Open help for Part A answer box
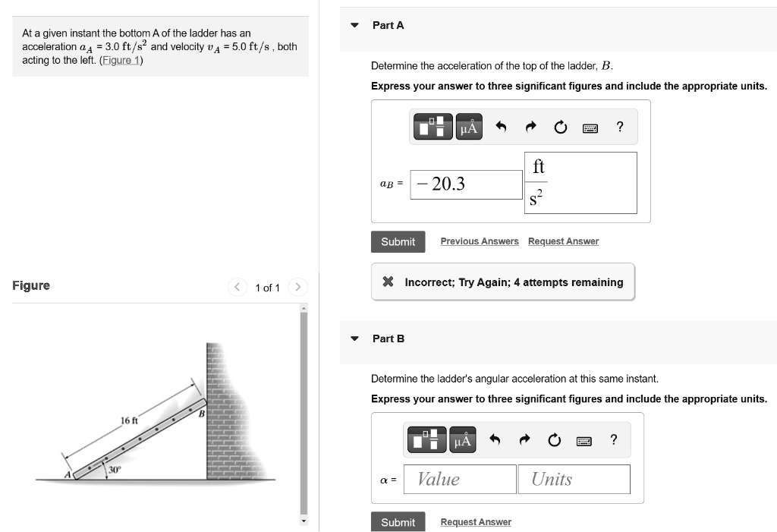777x532 pixels. [x=620, y=127]
